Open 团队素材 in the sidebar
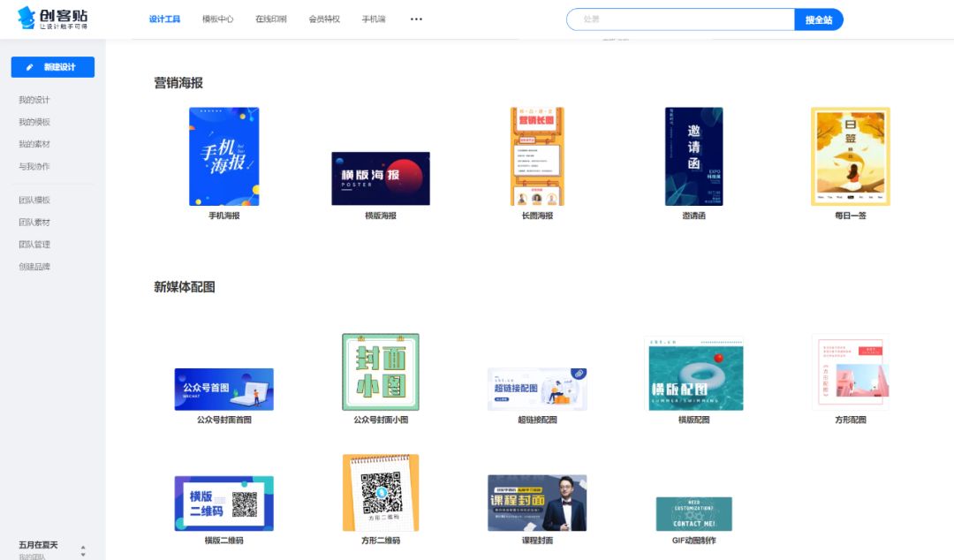954x560 pixels. (x=34, y=223)
